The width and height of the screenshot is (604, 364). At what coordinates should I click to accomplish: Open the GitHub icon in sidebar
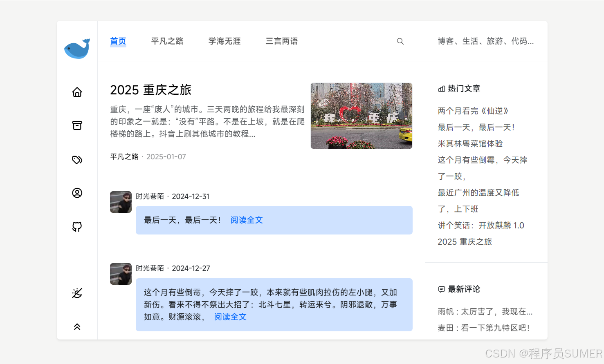(77, 226)
